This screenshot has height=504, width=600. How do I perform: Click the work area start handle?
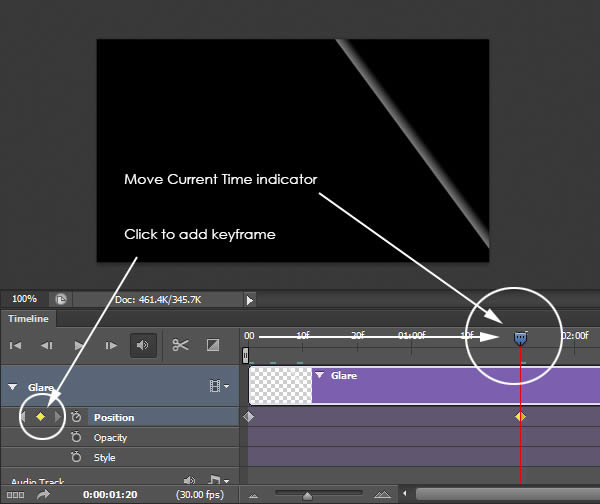point(245,355)
